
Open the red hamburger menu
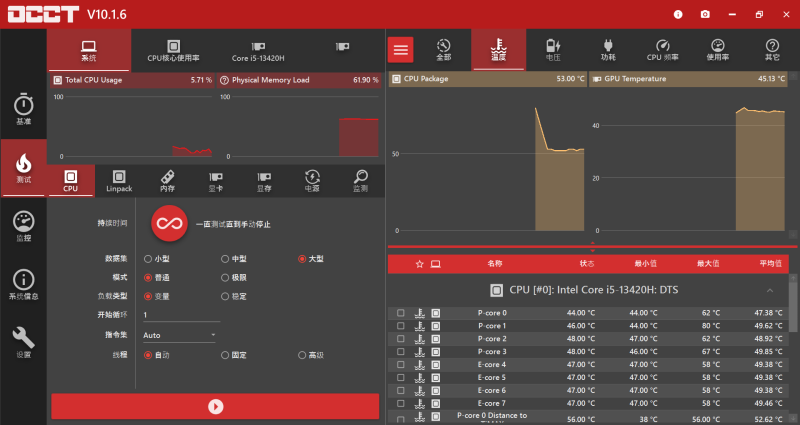(401, 49)
